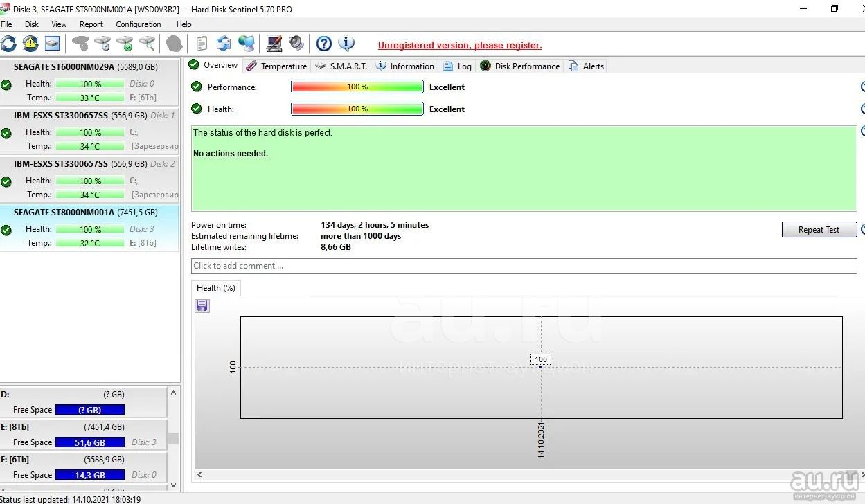The height and width of the screenshot is (504, 865).
Task: Click the F: [6Tb] free space bar 14,3 GB
Action: pos(90,475)
